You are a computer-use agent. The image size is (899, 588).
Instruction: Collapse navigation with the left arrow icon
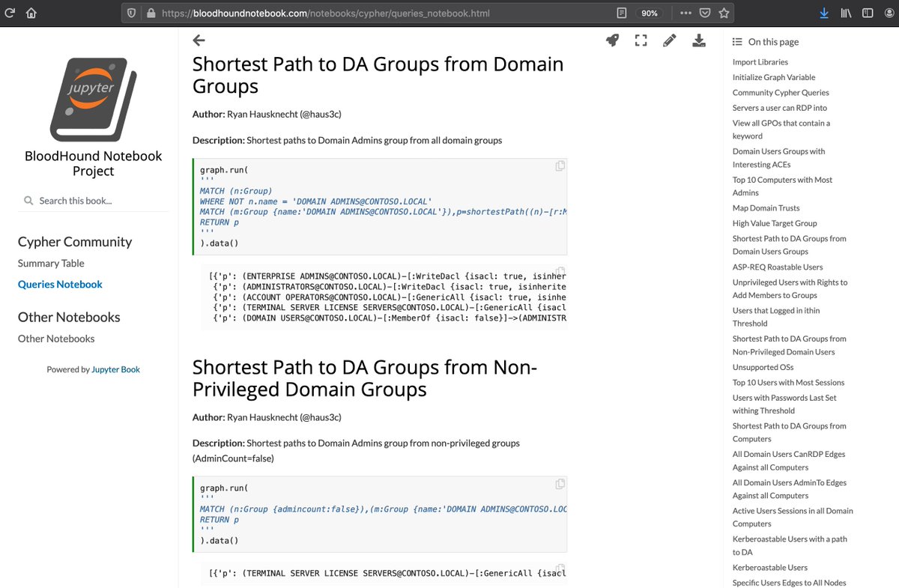[x=199, y=40]
